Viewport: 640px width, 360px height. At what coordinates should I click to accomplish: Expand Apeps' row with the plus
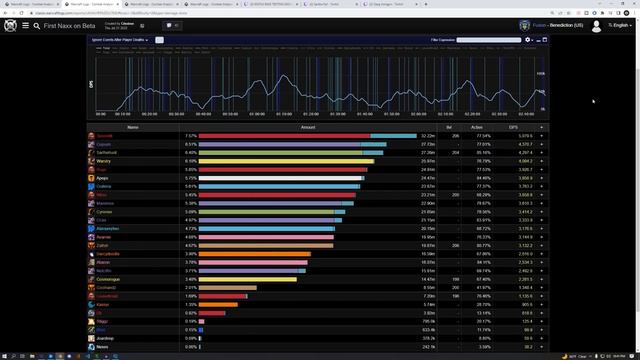[542, 178]
